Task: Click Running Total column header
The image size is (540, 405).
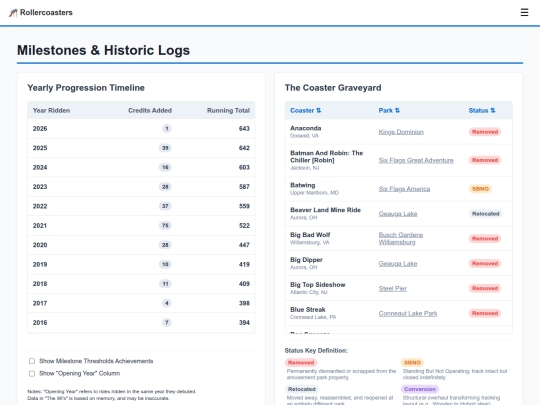Action: pyautogui.click(x=228, y=111)
